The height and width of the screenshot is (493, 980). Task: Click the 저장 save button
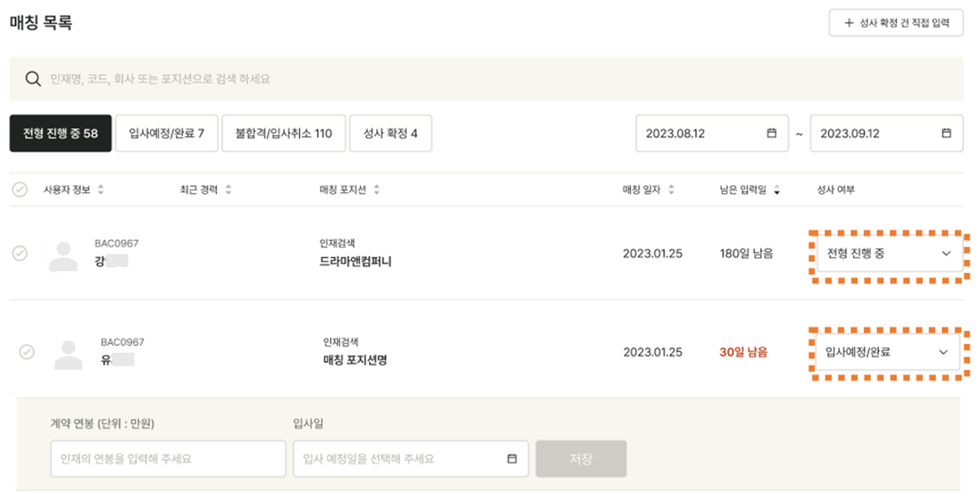(581, 459)
